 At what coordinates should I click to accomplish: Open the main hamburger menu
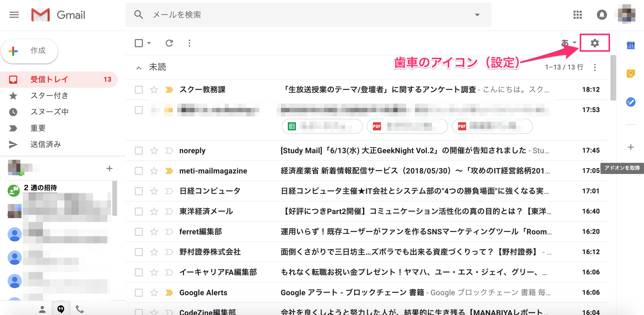click(x=14, y=15)
